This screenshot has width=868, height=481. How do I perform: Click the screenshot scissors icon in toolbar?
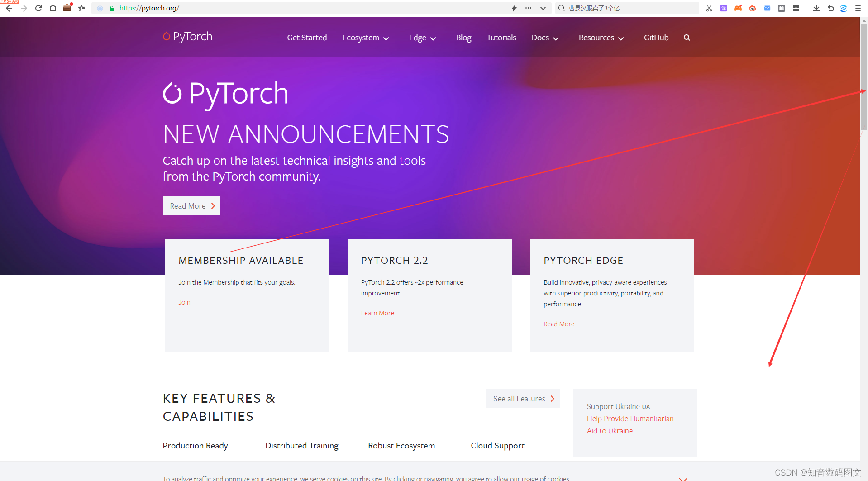pos(709,8)
